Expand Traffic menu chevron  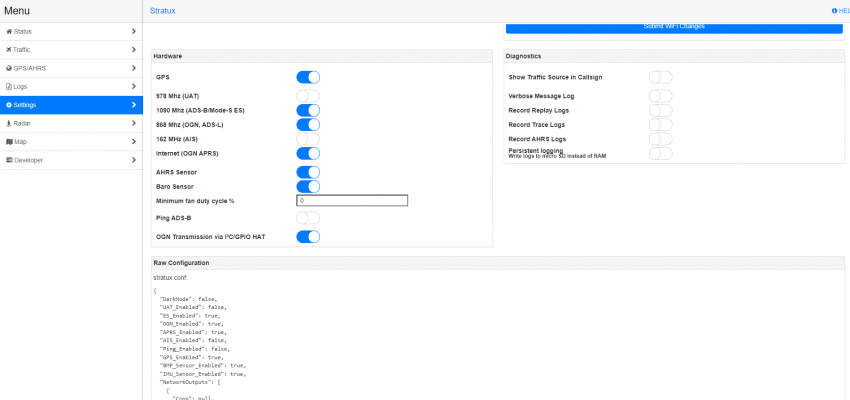pos(133,50)
